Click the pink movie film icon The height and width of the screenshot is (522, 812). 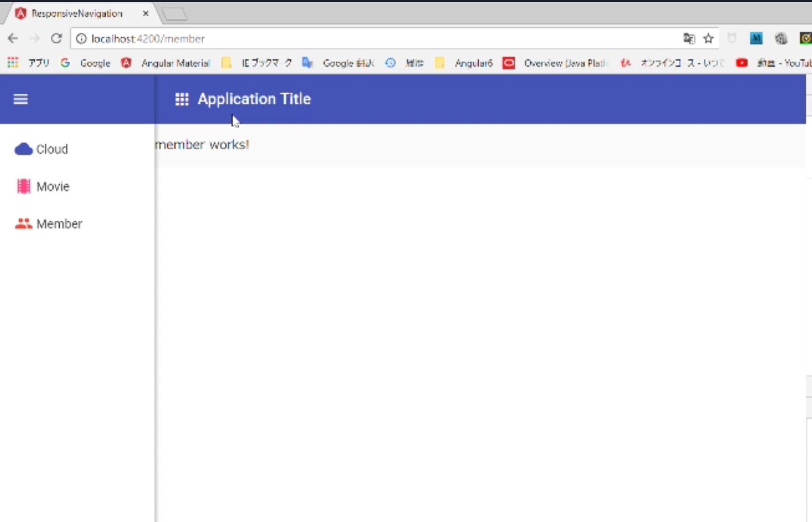click(x=24, y=187)
